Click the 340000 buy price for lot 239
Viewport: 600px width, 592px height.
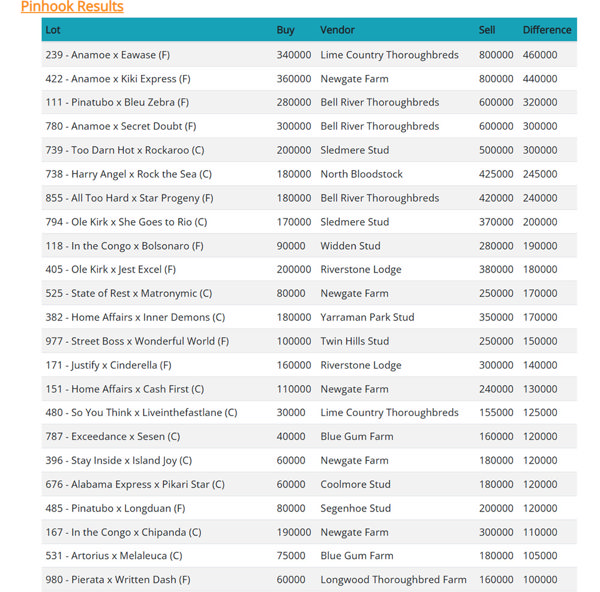point(294,55)
